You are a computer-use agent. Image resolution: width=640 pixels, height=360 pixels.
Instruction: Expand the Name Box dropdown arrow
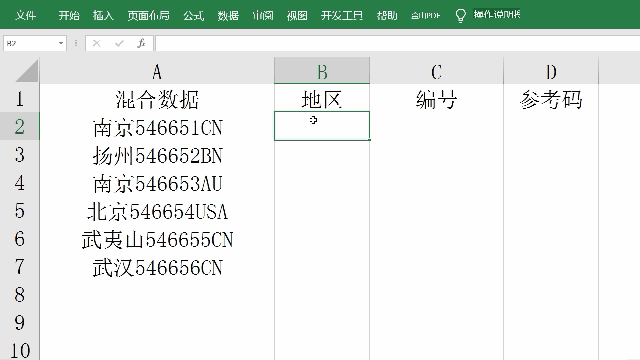coord(61,43)
